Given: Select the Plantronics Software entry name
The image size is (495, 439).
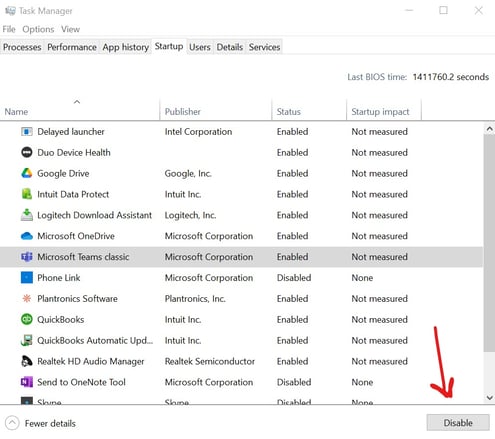Looking at the screenshot, I should point(77,298).
